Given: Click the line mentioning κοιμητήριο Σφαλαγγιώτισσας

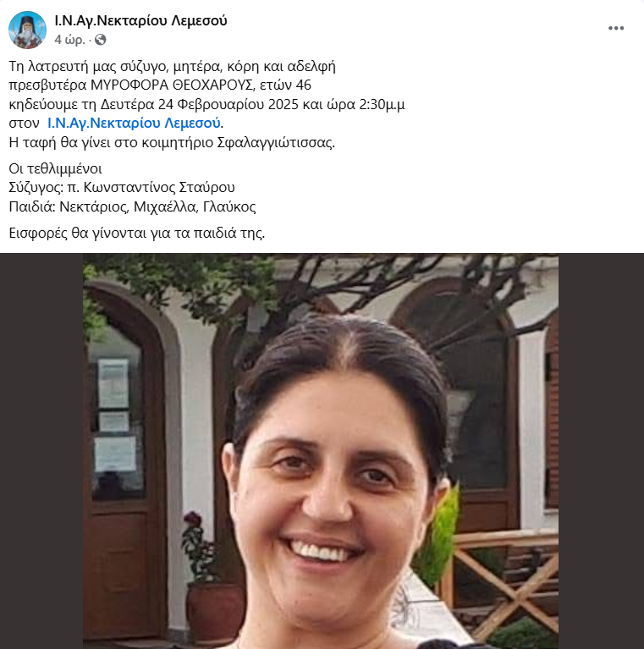Looking at the screenshot, I should [172, 142].
